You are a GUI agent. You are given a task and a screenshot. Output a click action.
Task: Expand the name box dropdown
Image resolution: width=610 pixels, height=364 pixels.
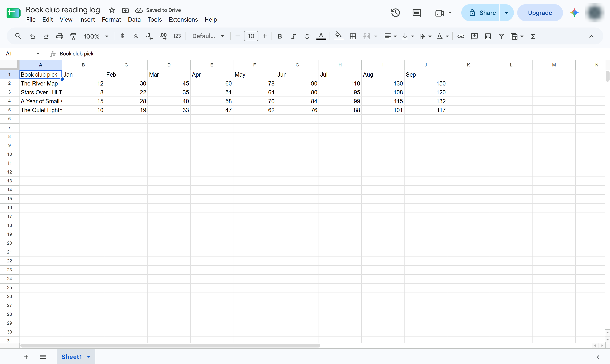[38, 54]
